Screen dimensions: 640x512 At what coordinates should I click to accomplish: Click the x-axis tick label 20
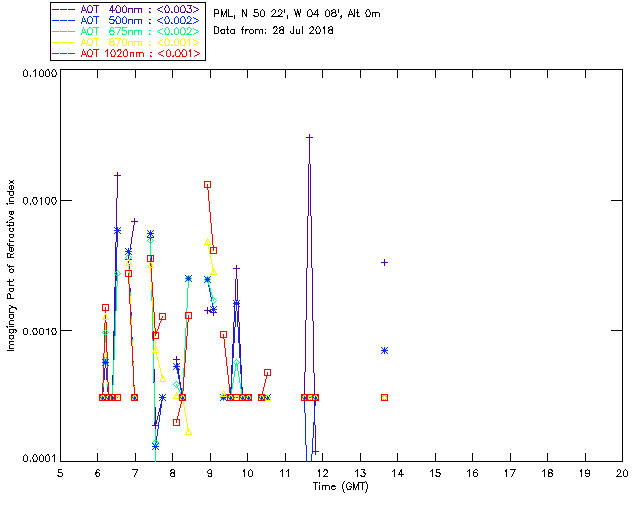click(x=621, y=472)
